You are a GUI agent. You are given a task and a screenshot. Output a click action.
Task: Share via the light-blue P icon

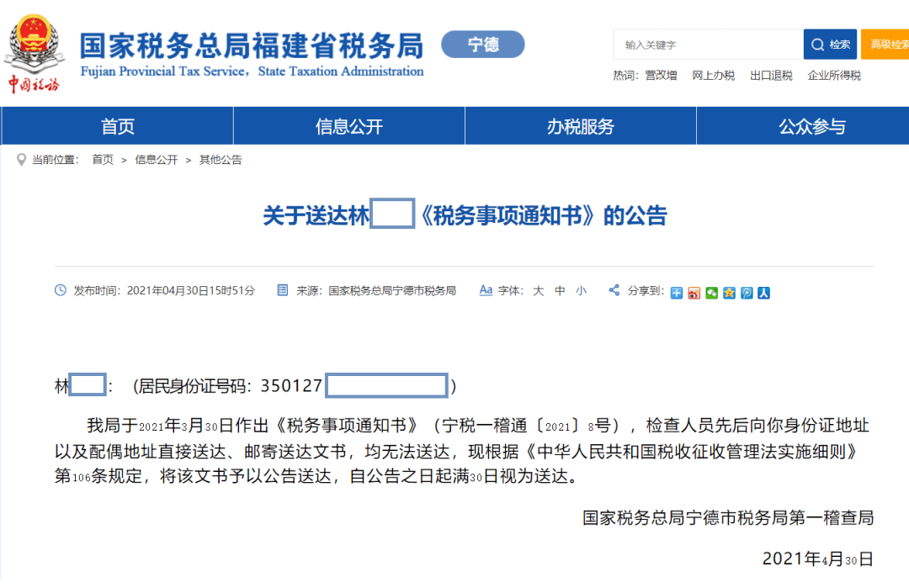(747, 293)
